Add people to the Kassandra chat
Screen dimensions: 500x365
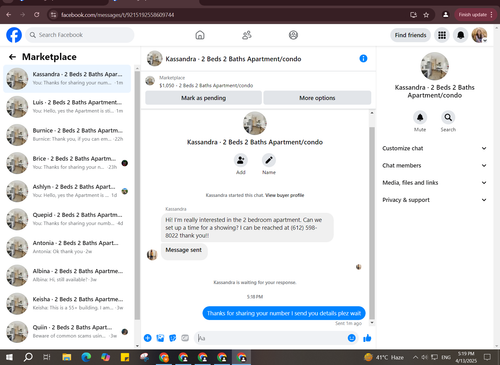point(241,161)
